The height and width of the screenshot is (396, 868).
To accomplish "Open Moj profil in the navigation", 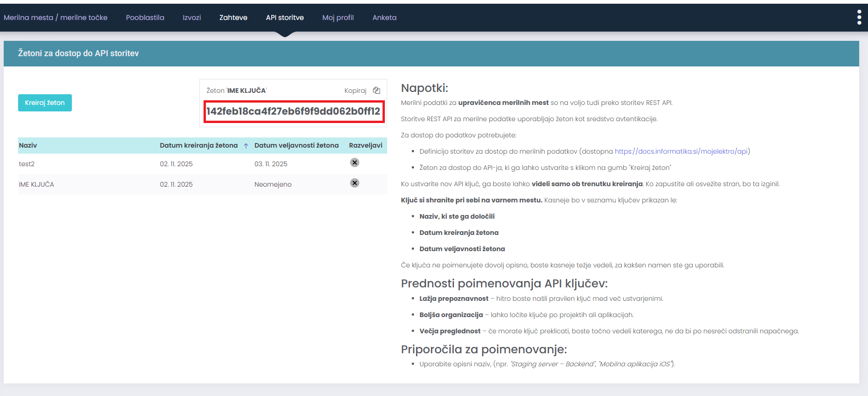I will tap(338, 18).
